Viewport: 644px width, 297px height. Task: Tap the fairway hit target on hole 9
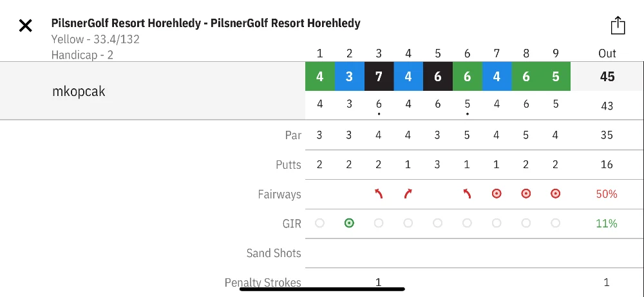pyautogui.click(x=555, y=194)
